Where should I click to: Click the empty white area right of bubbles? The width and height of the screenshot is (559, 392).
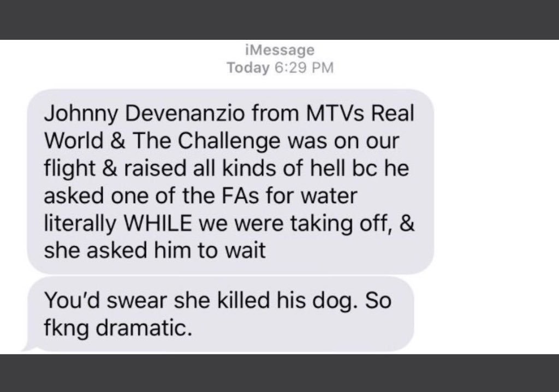tap(496, 214)
